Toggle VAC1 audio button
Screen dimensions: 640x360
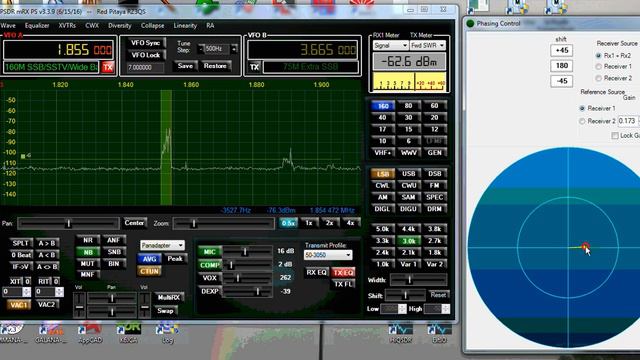[x=18, y=304]
